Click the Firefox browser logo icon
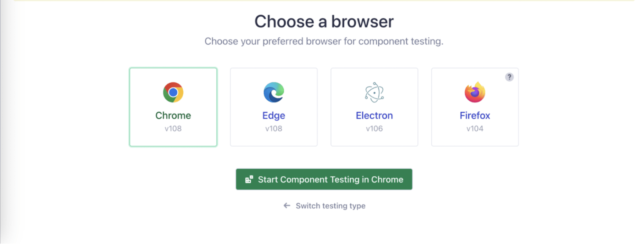Viewport: 644px width, 246px height. [x=475, y=92]
